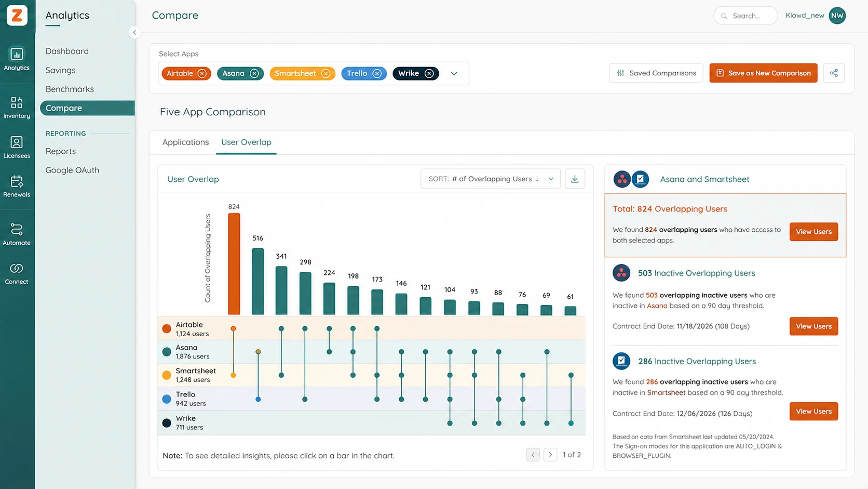Select the 61 bar
Image resolution: width=868 pixels, height=489 pixels.
click(x=571, y=311)
